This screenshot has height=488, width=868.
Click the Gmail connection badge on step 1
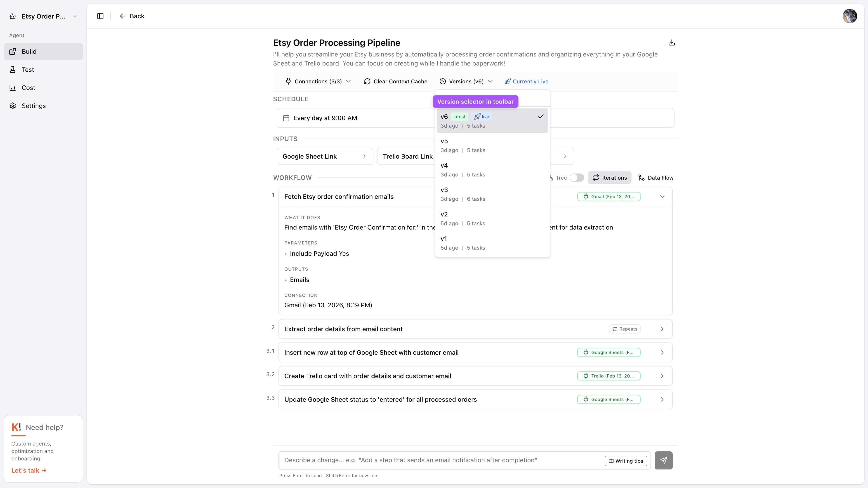coord(609,196)
